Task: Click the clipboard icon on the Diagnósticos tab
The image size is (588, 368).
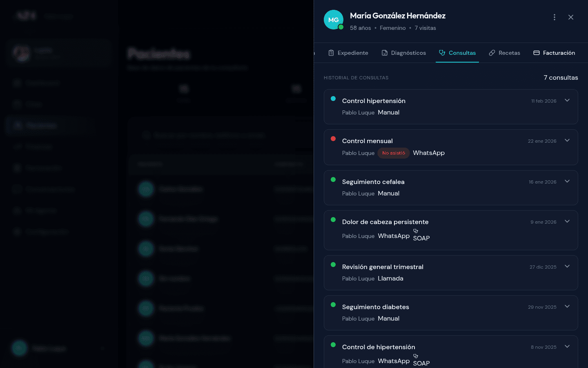Action: pyautogui.click(x=384, y=53)
